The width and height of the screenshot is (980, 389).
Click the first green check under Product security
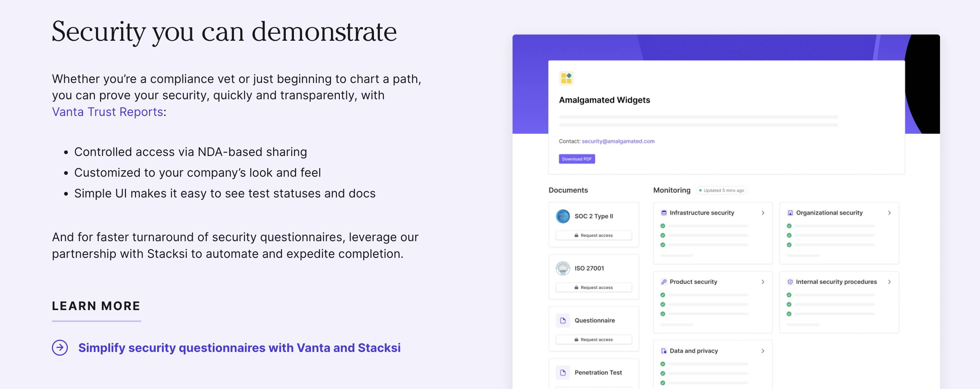click(663, 295)
